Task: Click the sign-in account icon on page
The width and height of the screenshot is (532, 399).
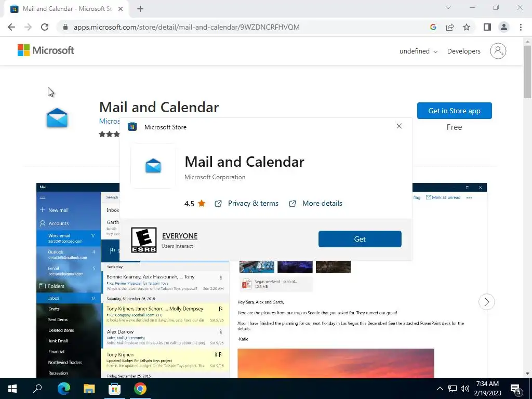Action: [x=498, y=51]
